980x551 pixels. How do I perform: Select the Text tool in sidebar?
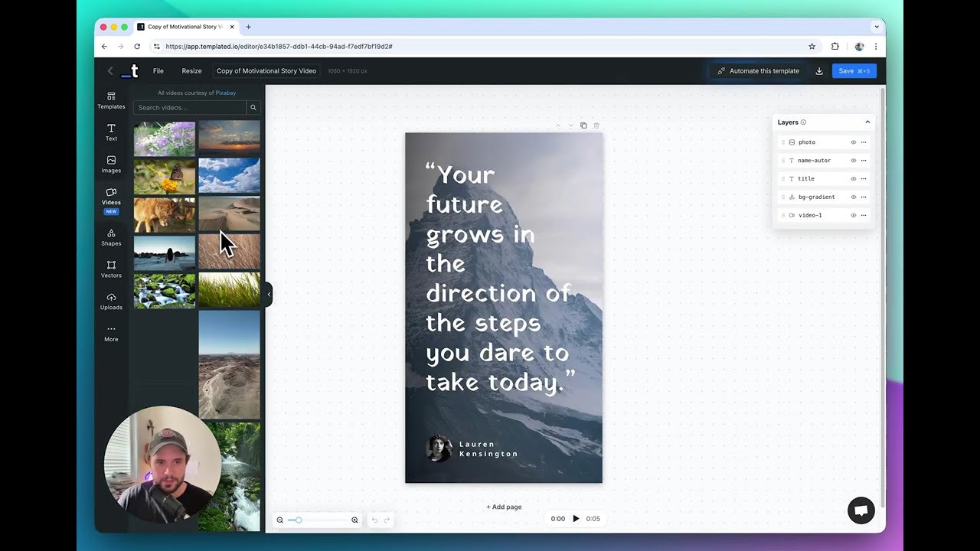[x=111, y=132]
